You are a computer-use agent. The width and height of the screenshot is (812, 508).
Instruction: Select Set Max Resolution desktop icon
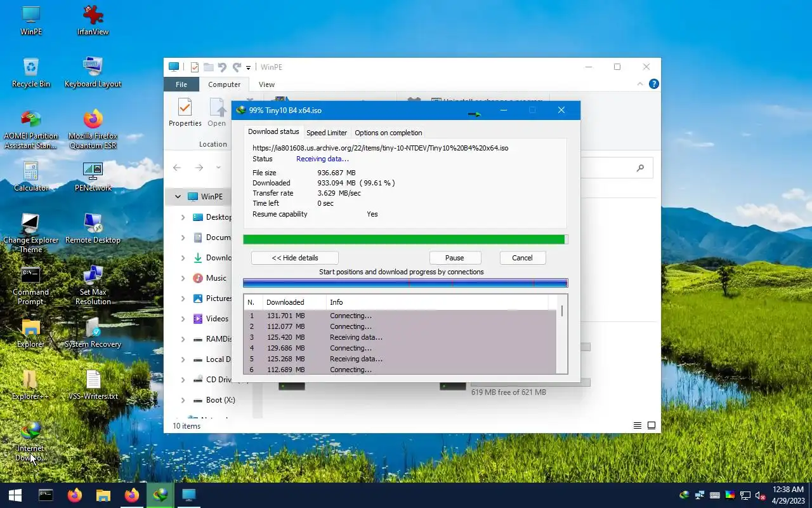click(93, 286)
